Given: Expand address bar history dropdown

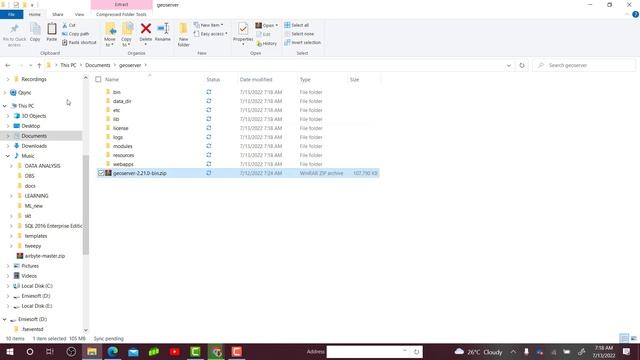Looking at the screenshot, I should [x=509, y=65].
